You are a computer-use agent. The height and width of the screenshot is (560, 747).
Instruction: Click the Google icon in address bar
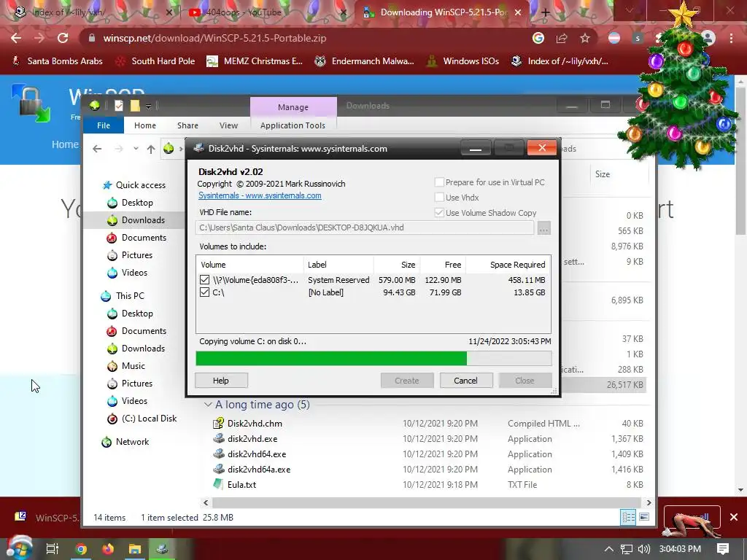[x=538, y=38]
